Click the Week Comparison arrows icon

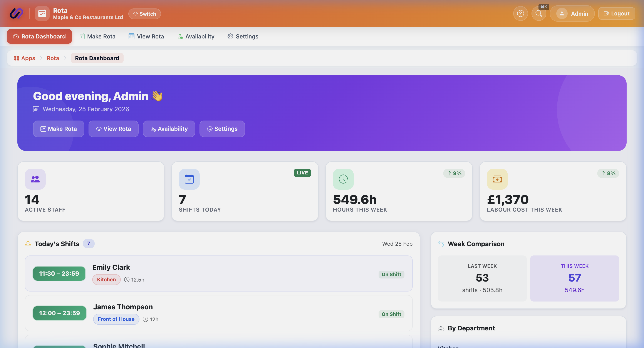[x=441, y=244]
